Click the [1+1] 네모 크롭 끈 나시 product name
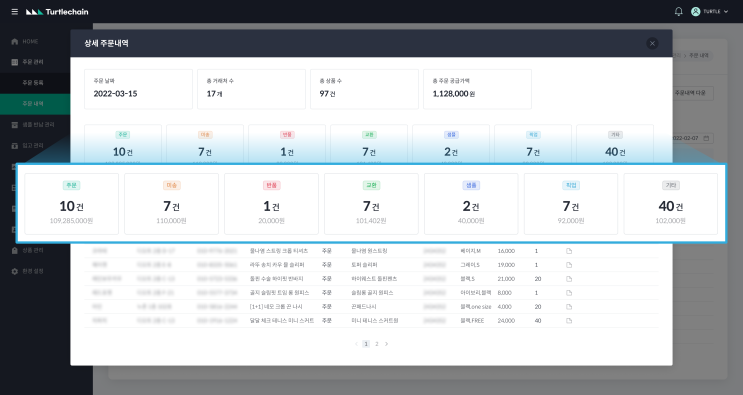The height and width of the screenshot is (395, 743). [276, 306]
